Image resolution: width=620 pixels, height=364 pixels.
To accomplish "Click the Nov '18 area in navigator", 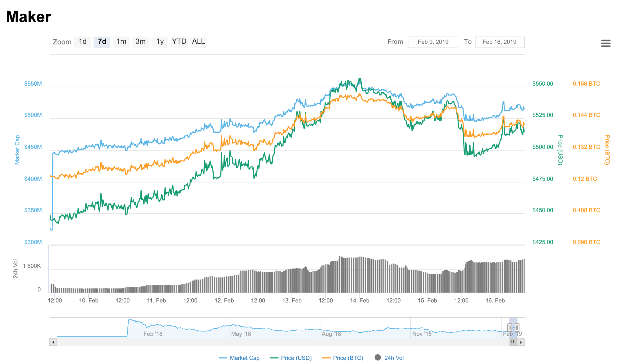I will pyautogui.click(x=422, y=334).
